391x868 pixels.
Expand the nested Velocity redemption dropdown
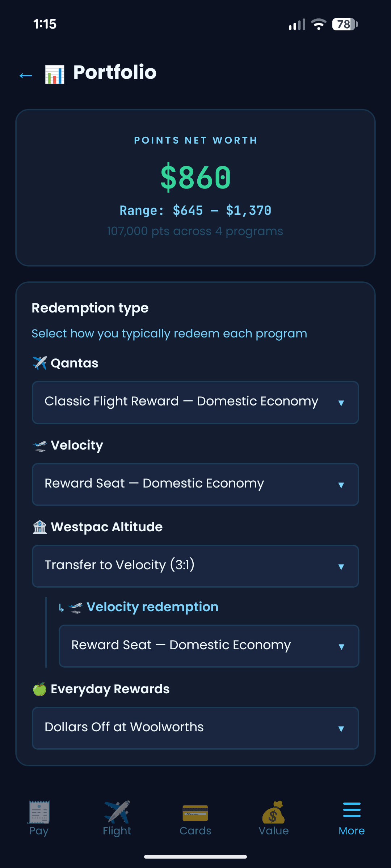[x=209, y=646]
